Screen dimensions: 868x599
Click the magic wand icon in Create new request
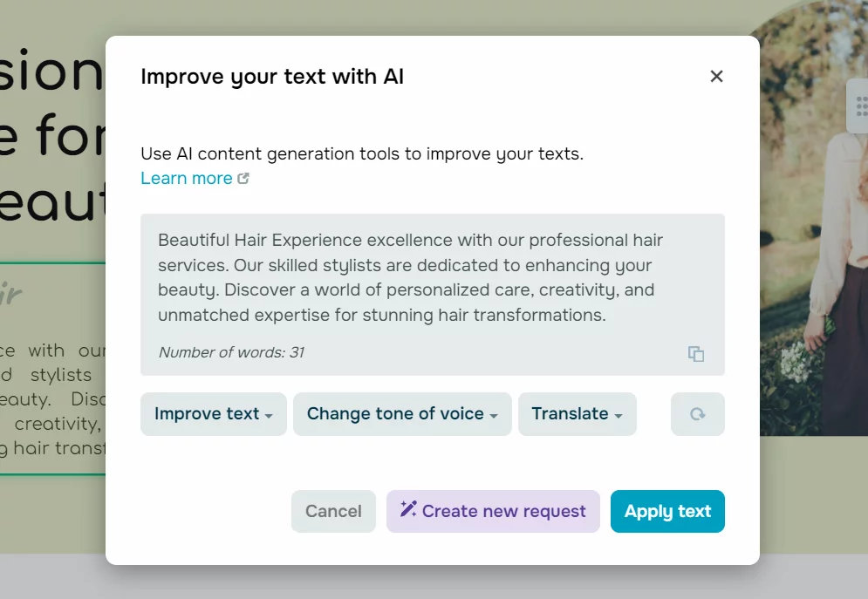(x=408, y=509)
